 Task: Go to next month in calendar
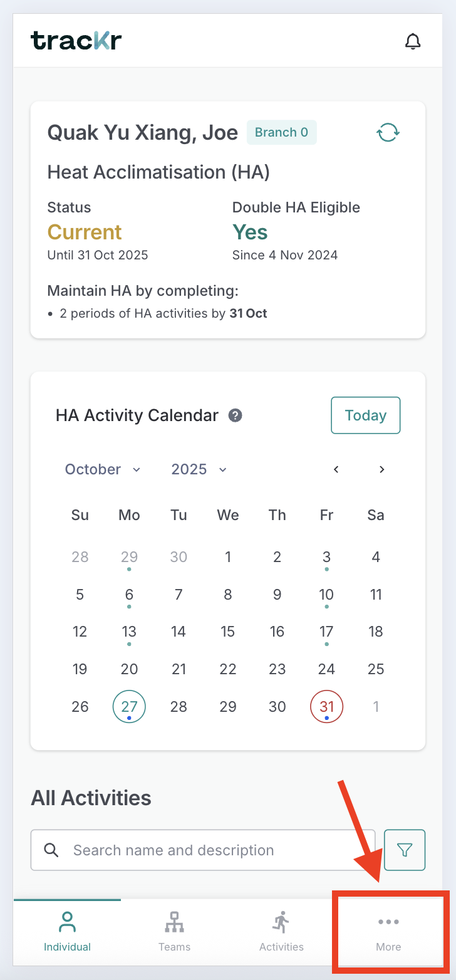click(381, 469)
